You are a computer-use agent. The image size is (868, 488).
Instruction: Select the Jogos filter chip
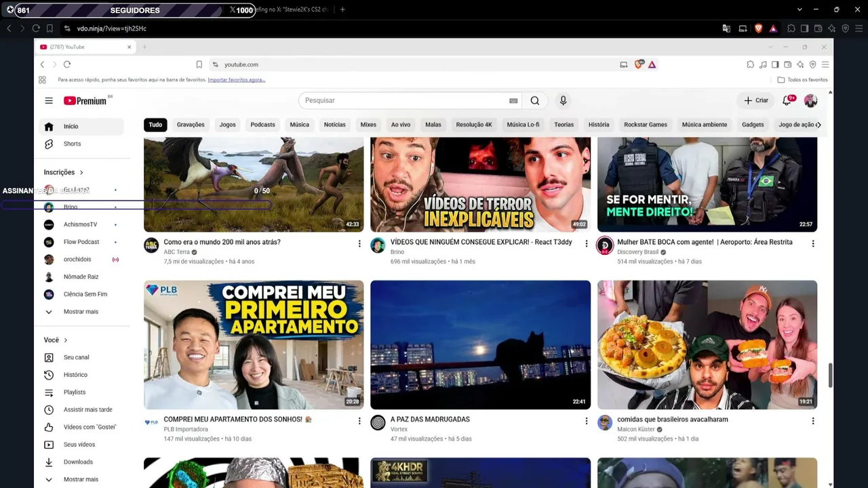[x=228, y=125]
